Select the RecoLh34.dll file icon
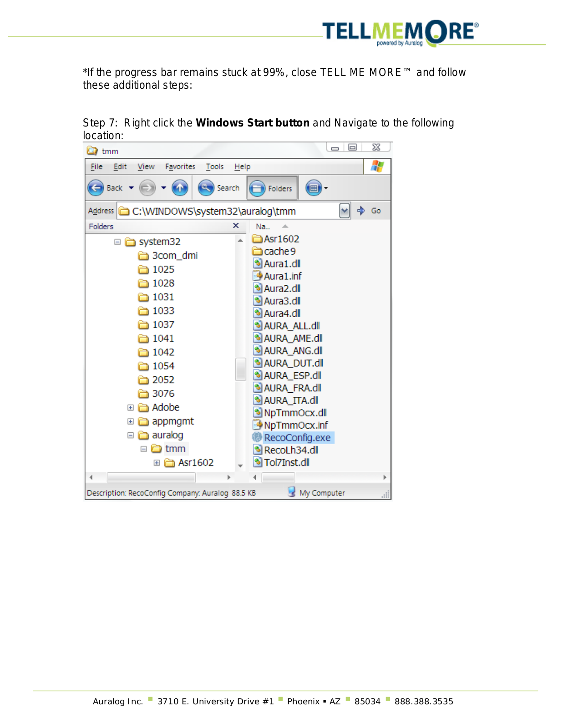The image size is (563, 728). 258,450
